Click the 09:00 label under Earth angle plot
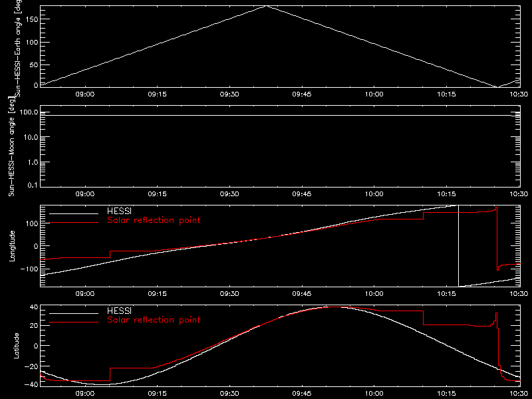This screenshot has height=399, width=532. click(85, 94)
